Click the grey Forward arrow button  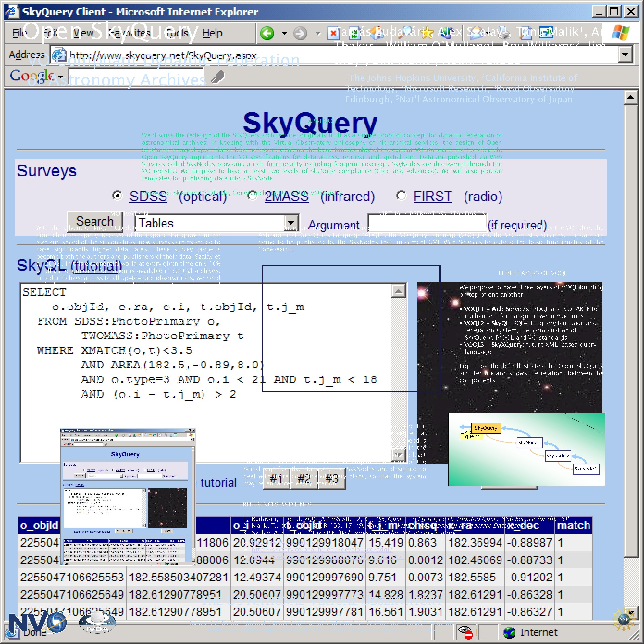click(300, 33)
